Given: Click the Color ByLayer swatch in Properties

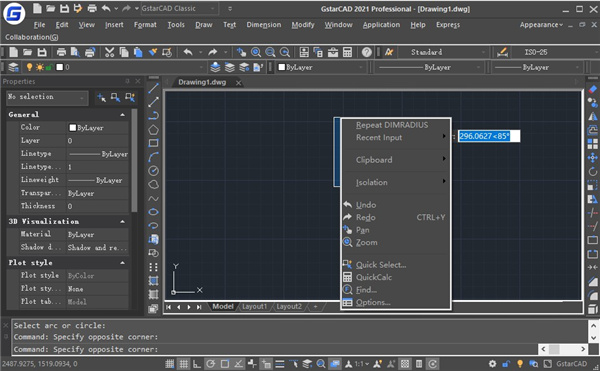Looking at the screenshot, I should click(x=72, y=128).
